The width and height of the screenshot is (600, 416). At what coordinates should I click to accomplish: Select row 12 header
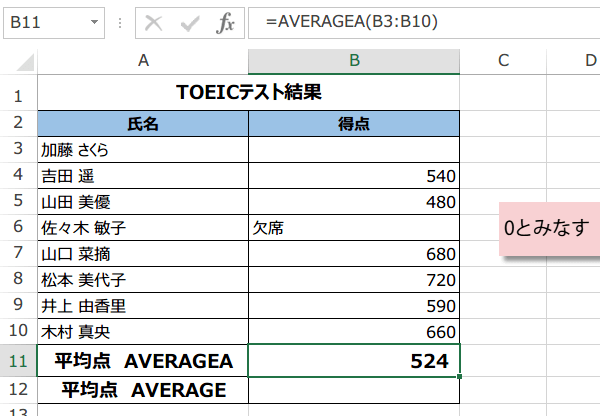point(18,390)
